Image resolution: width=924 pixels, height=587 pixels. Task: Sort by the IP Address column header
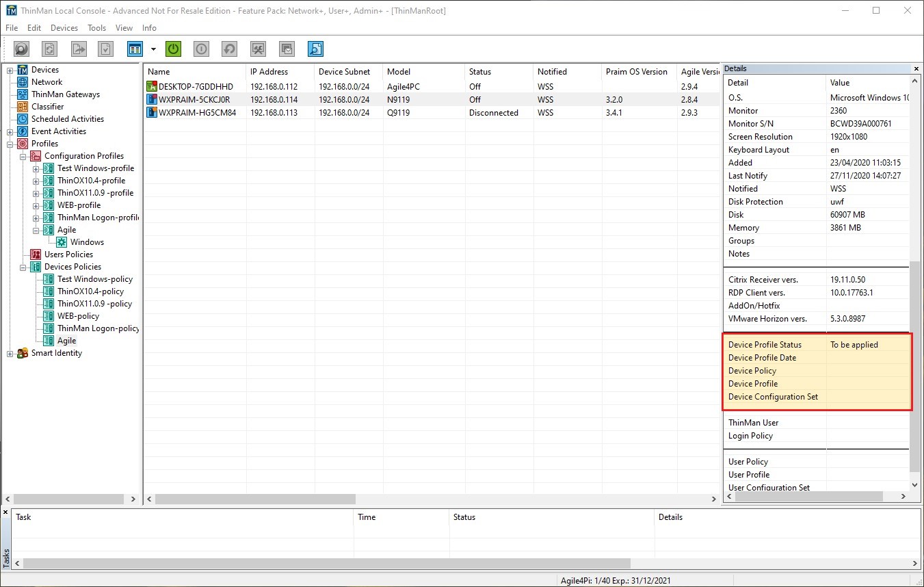click(280, 72)
